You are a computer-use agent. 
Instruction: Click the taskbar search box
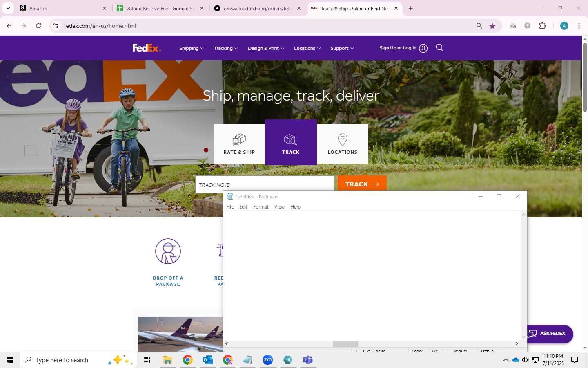pos(78,360)
